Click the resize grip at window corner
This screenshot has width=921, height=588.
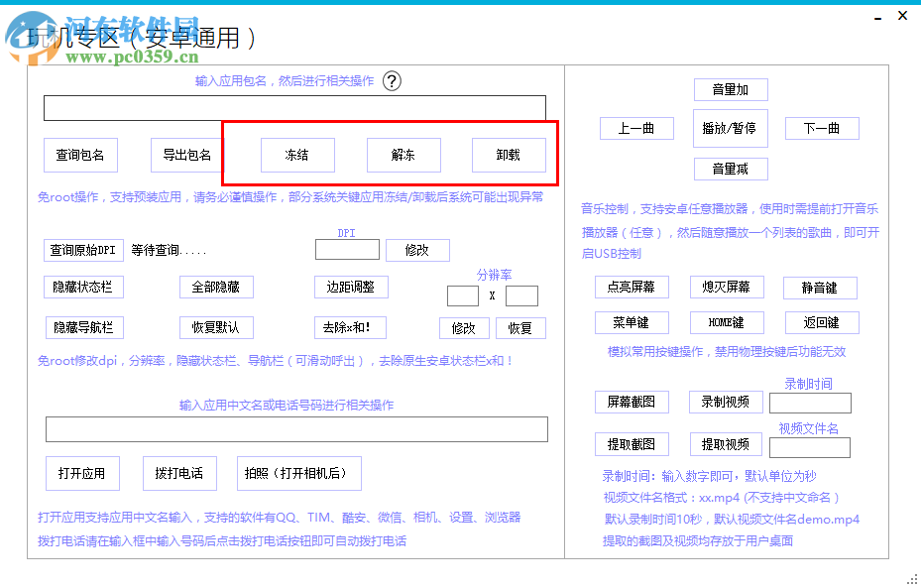(912, 579)
